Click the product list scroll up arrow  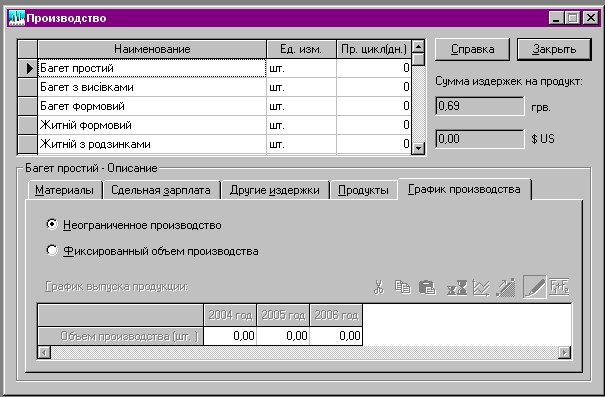(x=418, y=46)
